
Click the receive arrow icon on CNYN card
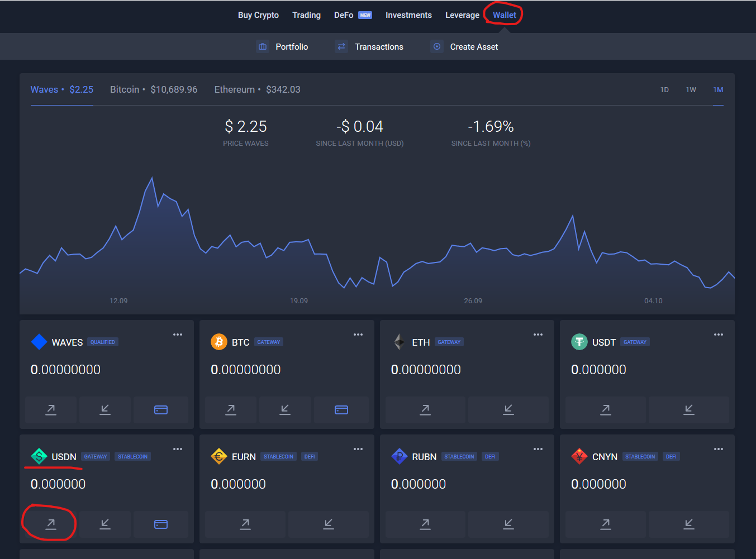tap(688, 524)
